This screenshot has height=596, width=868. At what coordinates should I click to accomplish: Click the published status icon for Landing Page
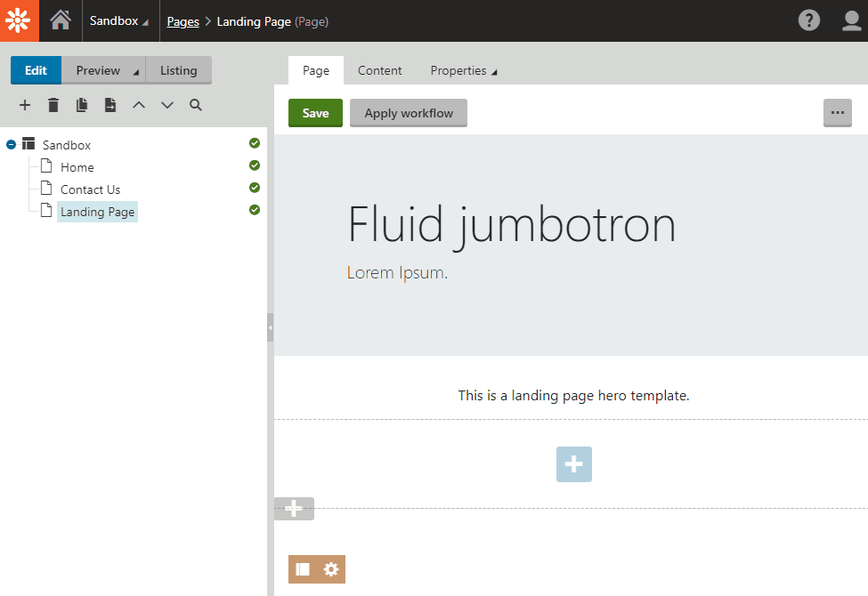pos(255,210)
